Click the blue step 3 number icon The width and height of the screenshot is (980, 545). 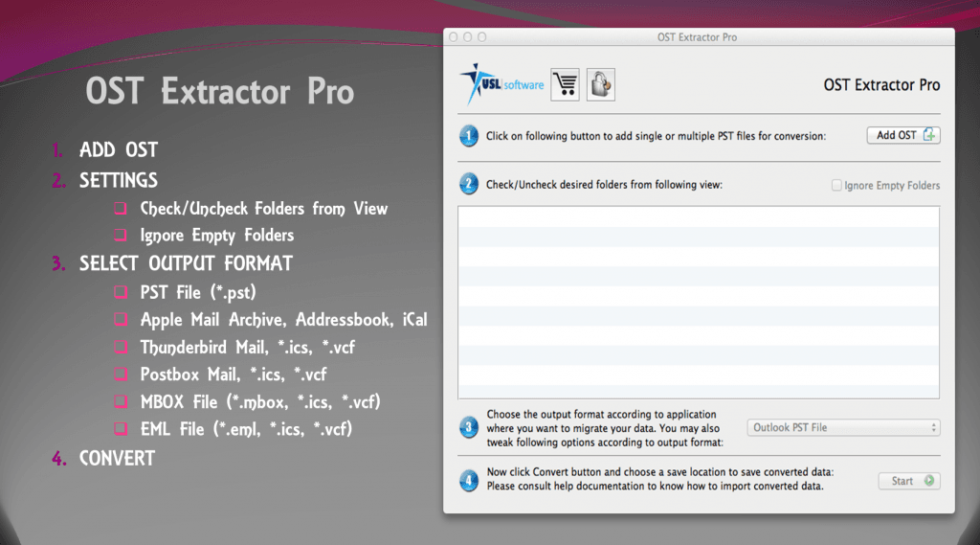[469, 427]
